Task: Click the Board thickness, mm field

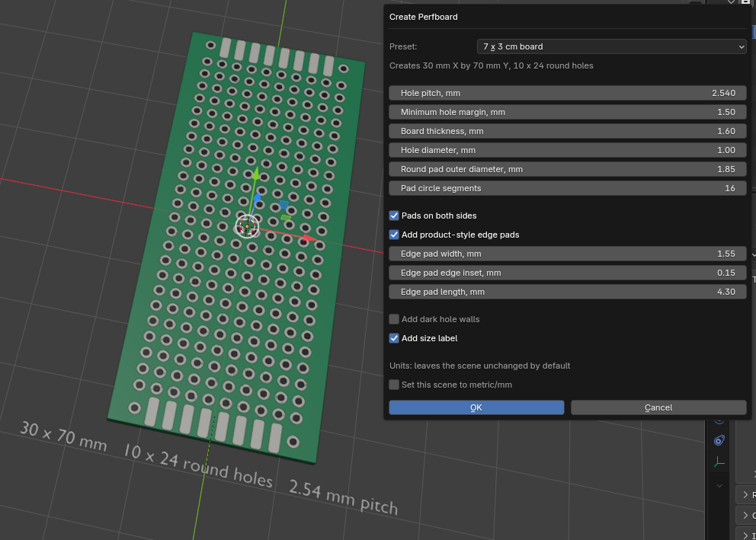Action: [568, 131]
